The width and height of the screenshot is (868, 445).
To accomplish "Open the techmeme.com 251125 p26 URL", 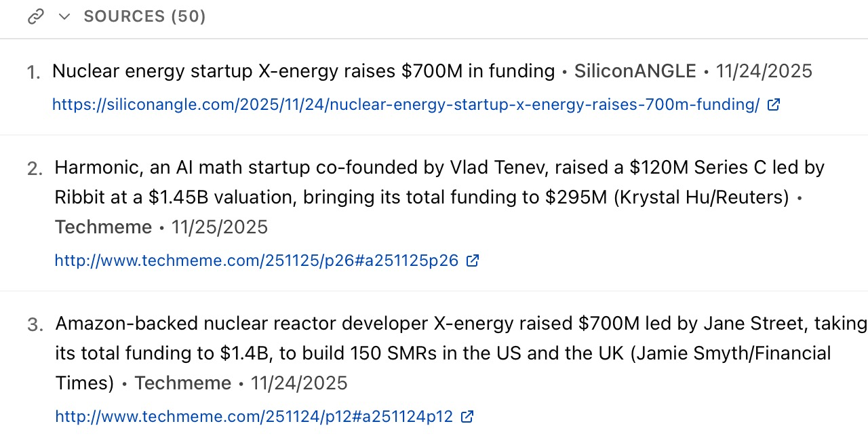I will pyautogui.click(x=256, y=260).
